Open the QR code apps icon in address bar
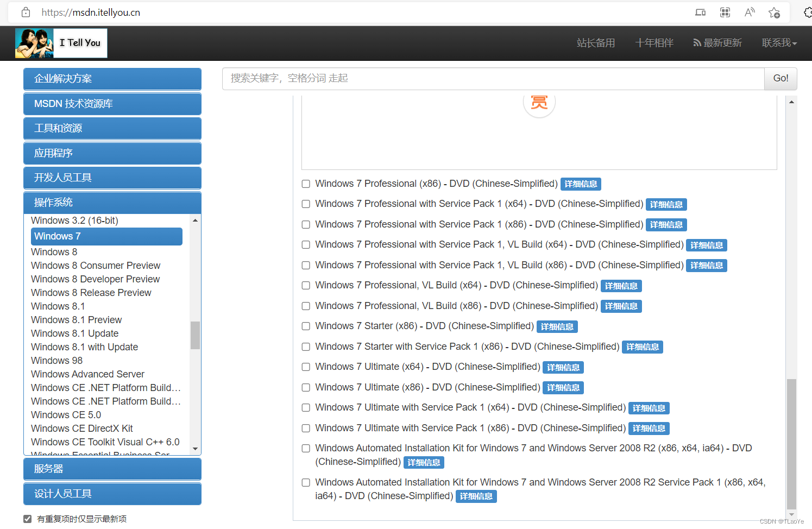The image size is (812, 529). 725,12
